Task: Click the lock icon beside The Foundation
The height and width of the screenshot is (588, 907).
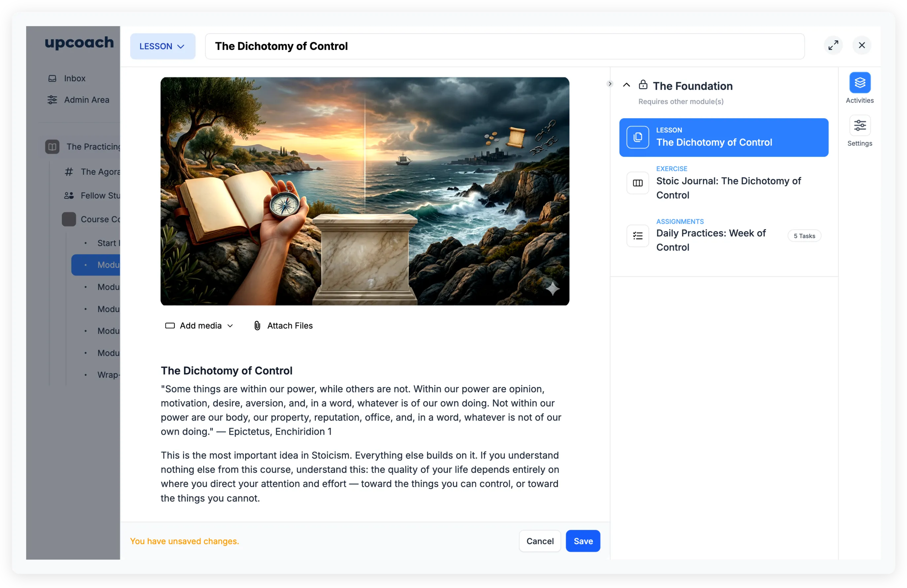Action: click(643, 85)
